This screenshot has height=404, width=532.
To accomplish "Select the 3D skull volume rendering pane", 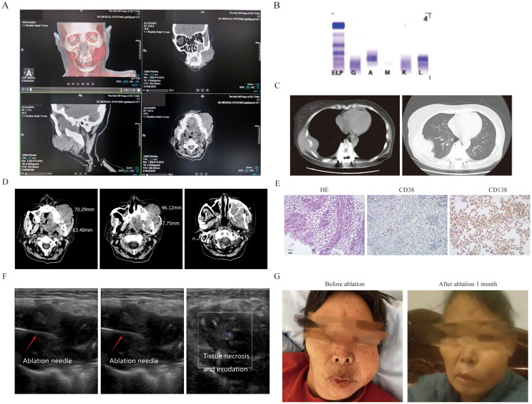I will click(x=80, y=50).
